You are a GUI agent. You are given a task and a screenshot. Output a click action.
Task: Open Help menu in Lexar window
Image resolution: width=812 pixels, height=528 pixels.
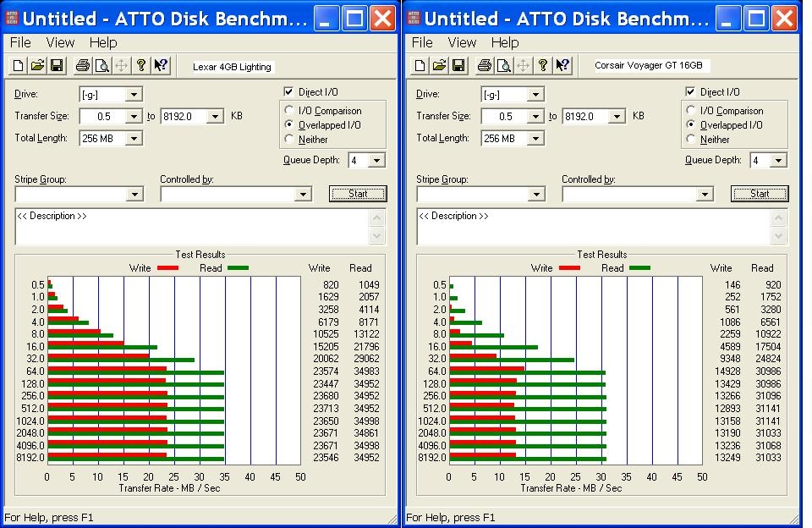(x=103, y=42)
